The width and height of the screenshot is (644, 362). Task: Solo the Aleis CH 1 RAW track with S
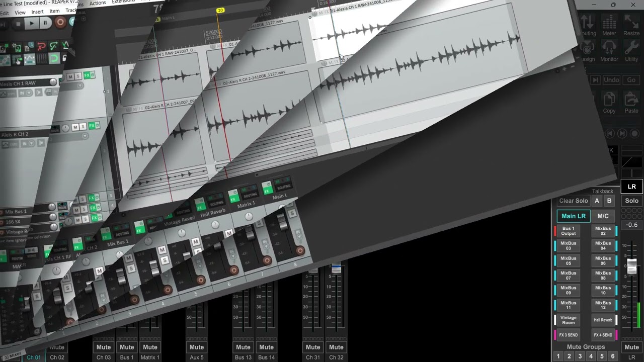pyautogui.click(x=78, y=76)
